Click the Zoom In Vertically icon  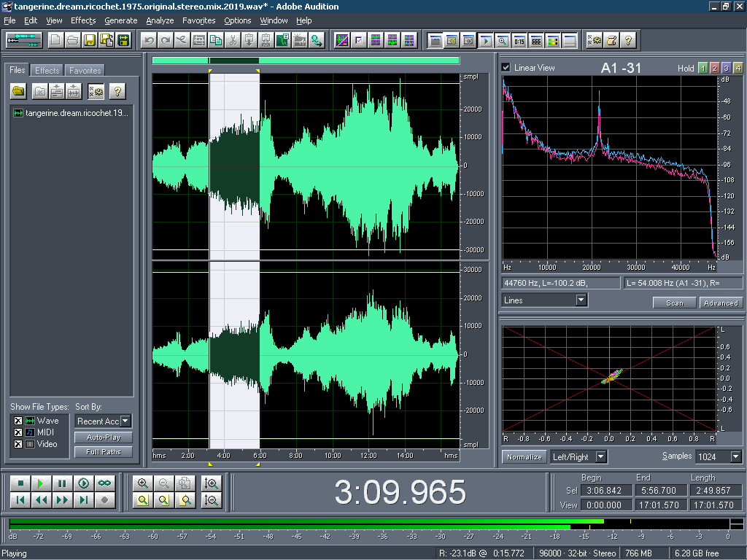[x=212, y=483]
